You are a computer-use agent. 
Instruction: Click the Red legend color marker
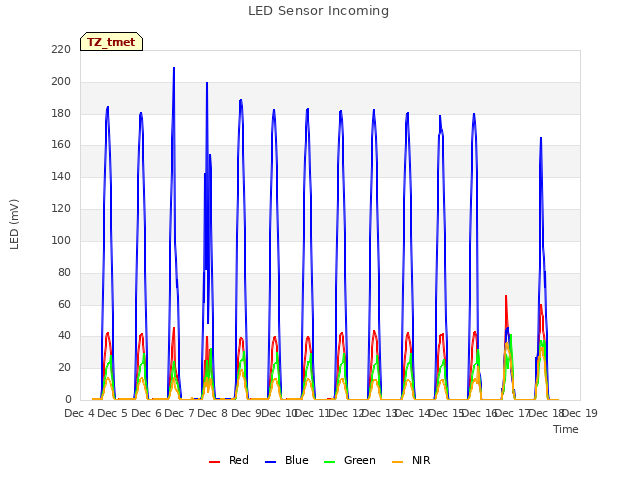[x=215, y=462]
